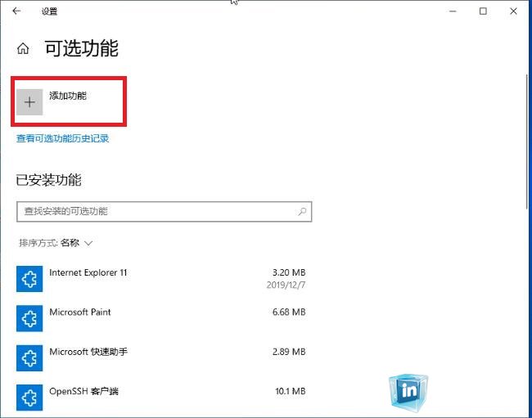The image size is (532, 418).
Task: Click the 6.68 MB size value
Action: [x=289, y=312]
